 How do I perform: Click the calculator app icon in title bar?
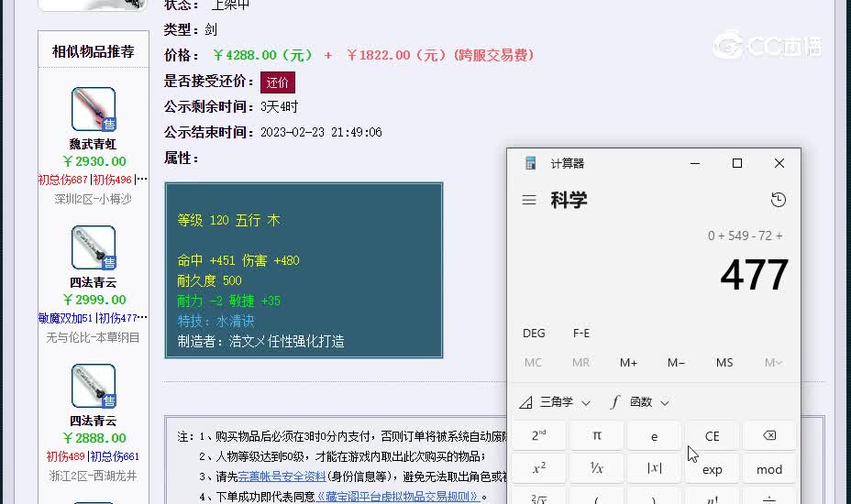[531, 163]
